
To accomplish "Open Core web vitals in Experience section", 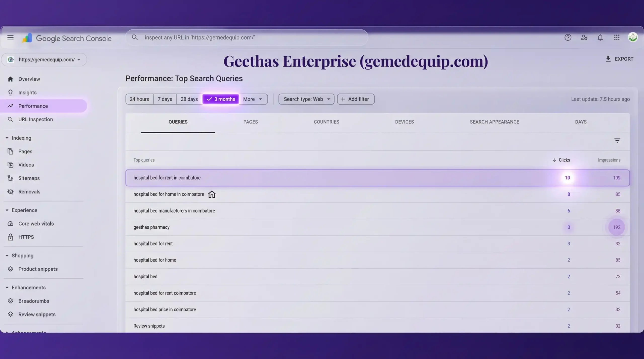I will (x=36, y=223).
